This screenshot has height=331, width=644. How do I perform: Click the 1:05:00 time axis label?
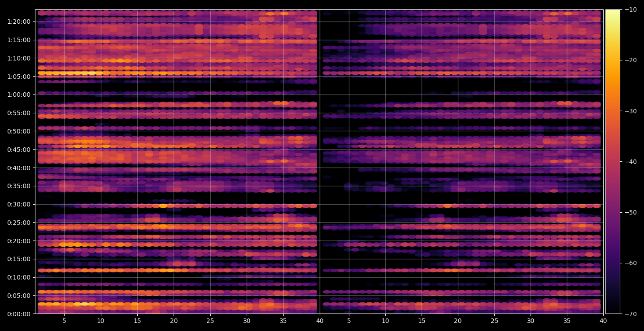[19, 77]
